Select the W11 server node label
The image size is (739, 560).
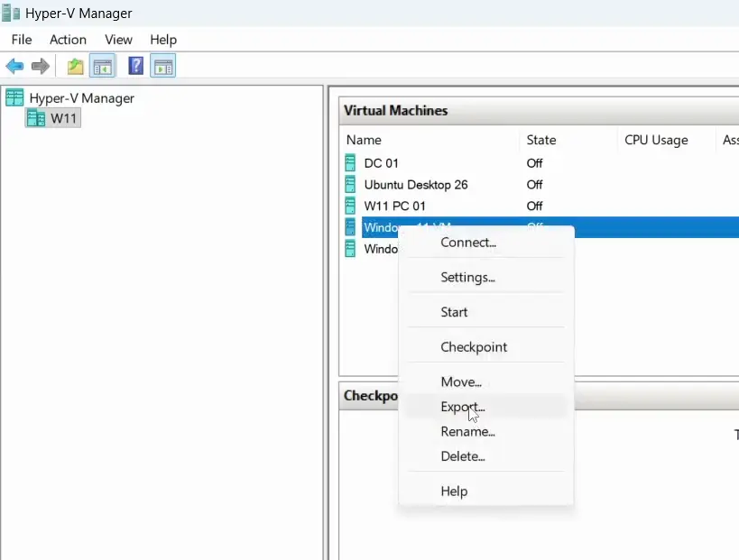pyautogui.click(x=63, y=118)
